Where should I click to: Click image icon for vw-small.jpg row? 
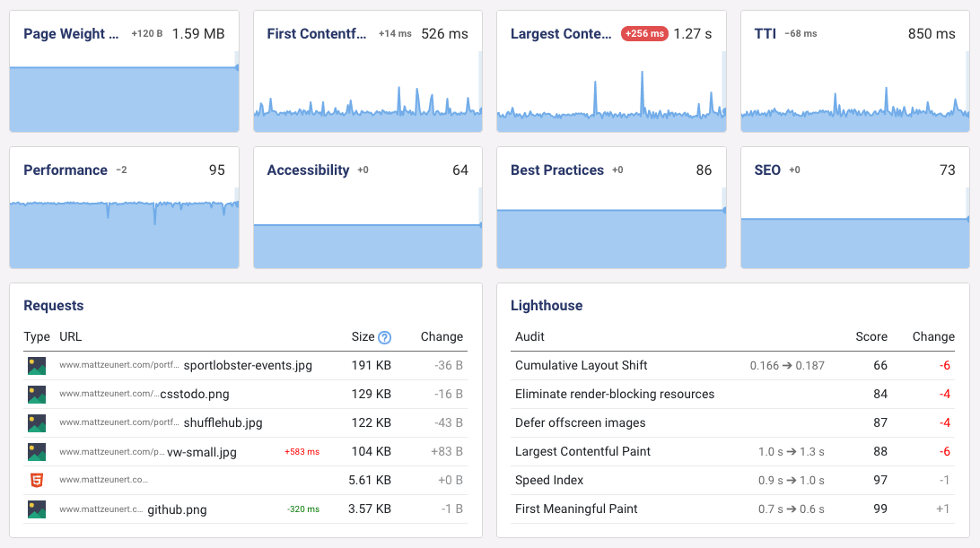[x=36, y=452]
